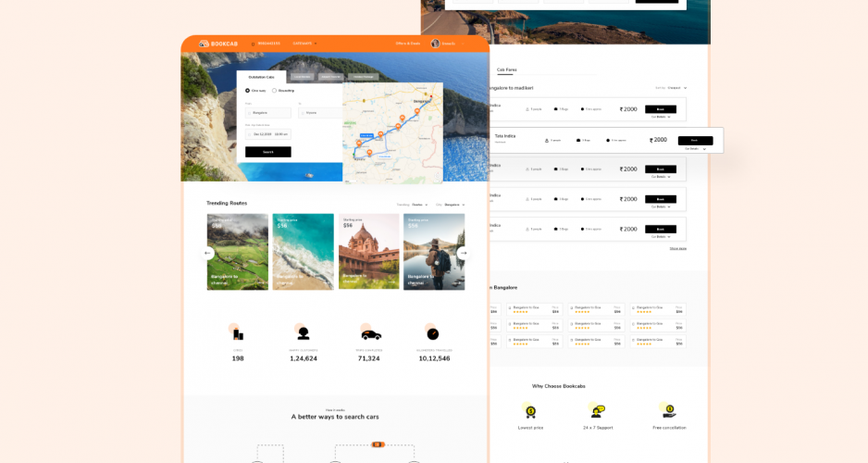Click the 71,324 trips count
The height and width of the screenshot is (463, 868).
[x=368, y=358]
